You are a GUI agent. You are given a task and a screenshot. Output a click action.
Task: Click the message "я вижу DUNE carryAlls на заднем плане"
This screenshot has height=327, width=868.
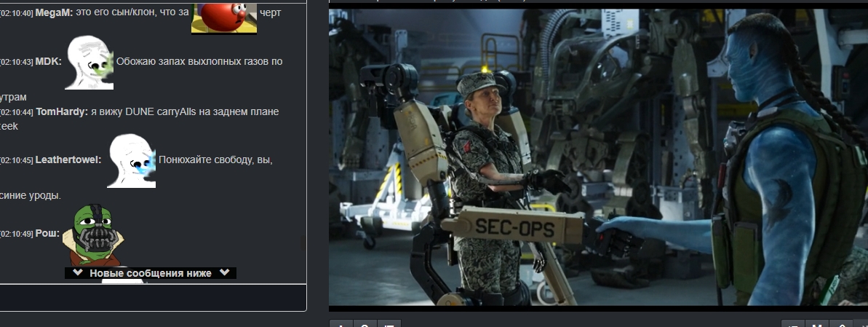pos(185,112)
